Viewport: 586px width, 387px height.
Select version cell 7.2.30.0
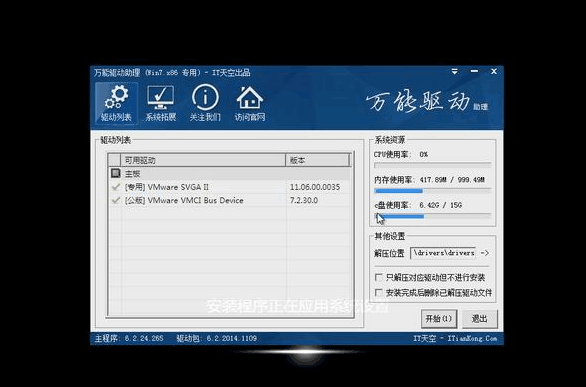304,200
